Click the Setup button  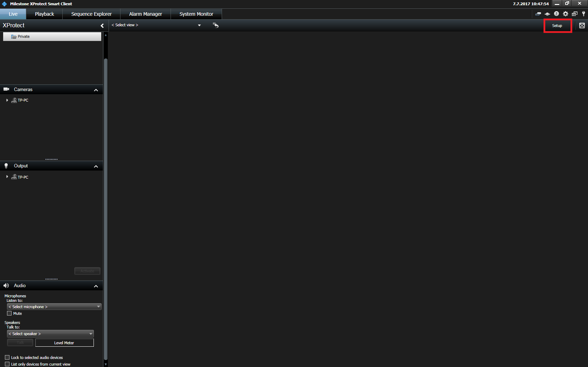[x=557, y=26]
